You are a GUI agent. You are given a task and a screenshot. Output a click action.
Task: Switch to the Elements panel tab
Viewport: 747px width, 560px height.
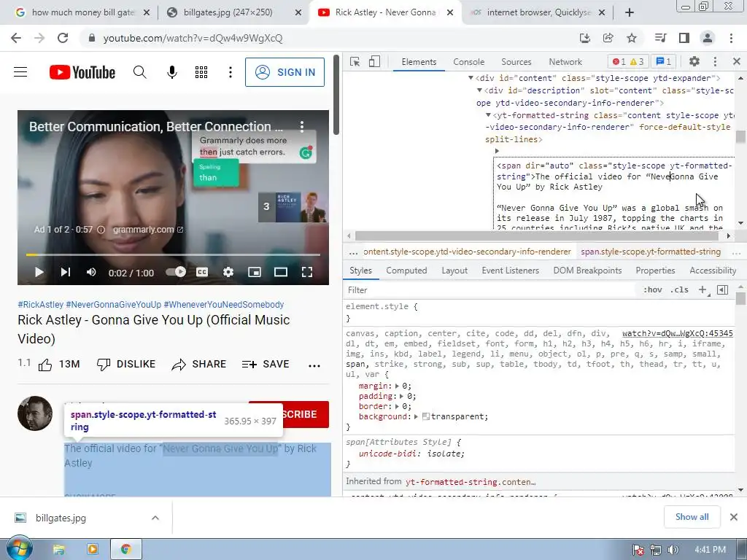[419, 62]
